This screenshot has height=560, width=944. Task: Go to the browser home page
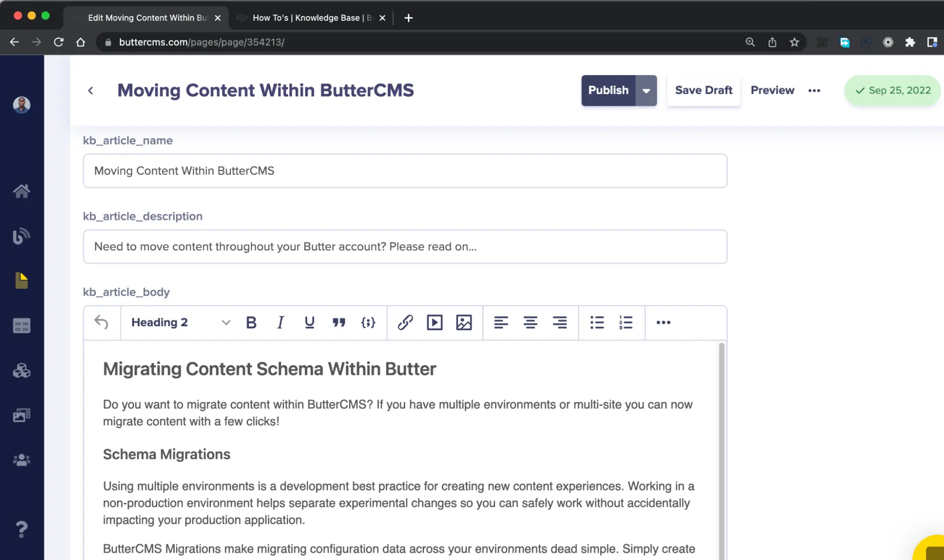(x=80, y=42)
